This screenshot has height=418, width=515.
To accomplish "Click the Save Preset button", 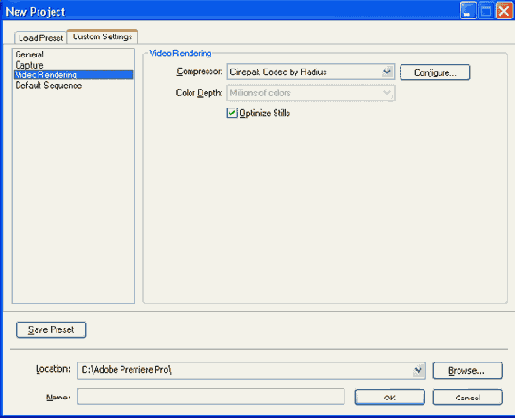I will point(51,330).
